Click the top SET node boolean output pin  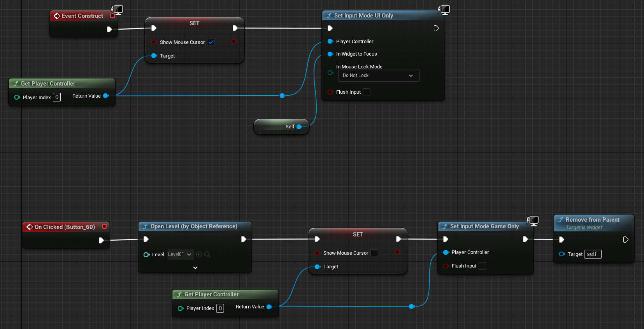[234, 41]
